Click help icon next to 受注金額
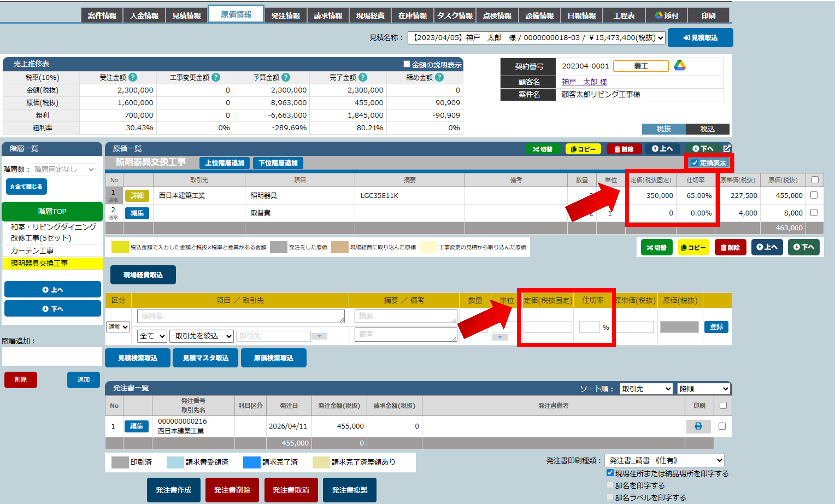This screenshot has height=504, width=835. pyautogui.click(x=133, y=78)
